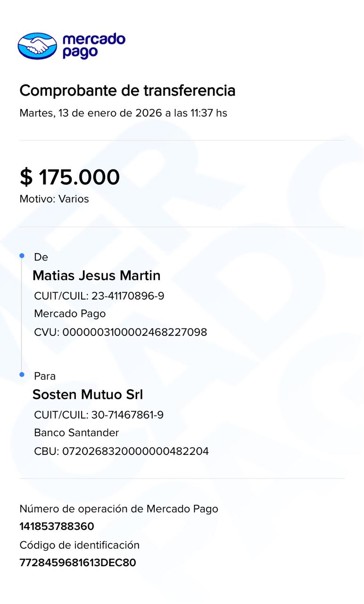Select identification code 7728459681613DEC80
This screenshot has width=364, height=604.
click(x=78, y=562)
